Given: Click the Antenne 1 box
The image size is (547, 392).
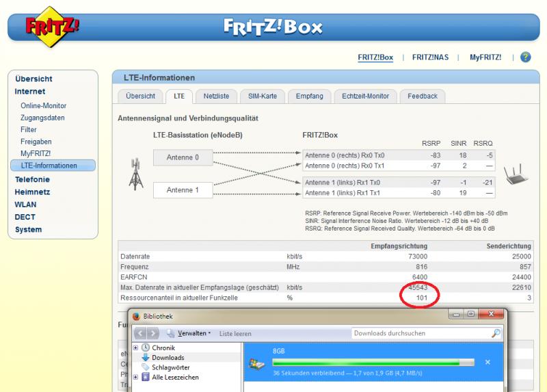Looking at the screenshot, I should click(x=183, y=190).
